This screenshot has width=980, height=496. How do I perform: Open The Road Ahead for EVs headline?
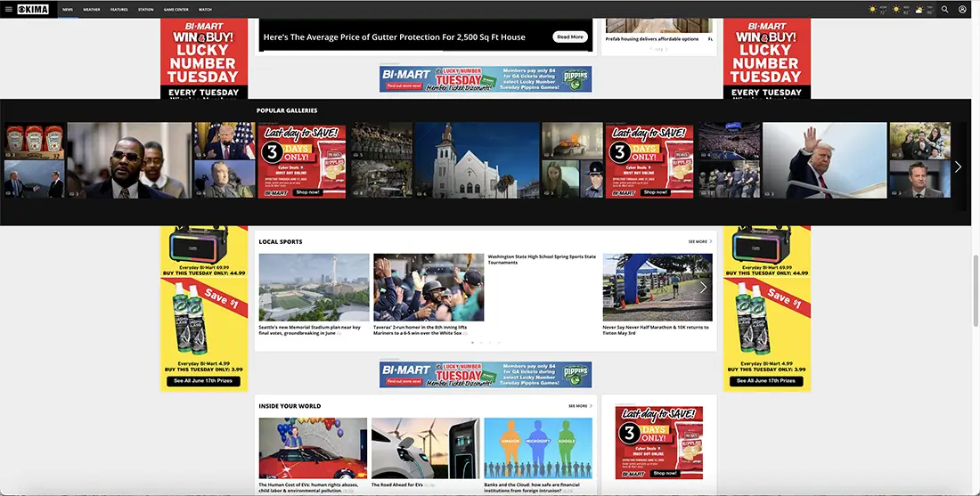[397, 484]
